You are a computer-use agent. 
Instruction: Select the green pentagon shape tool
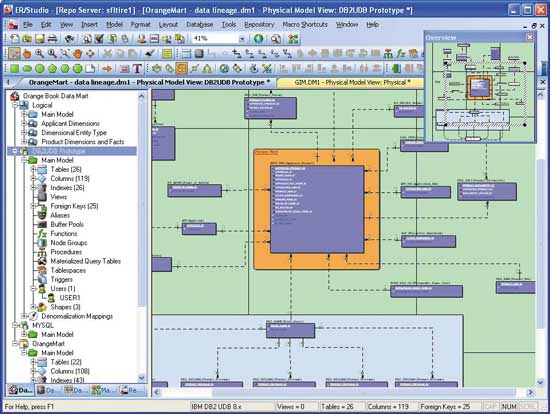point(52,68)
